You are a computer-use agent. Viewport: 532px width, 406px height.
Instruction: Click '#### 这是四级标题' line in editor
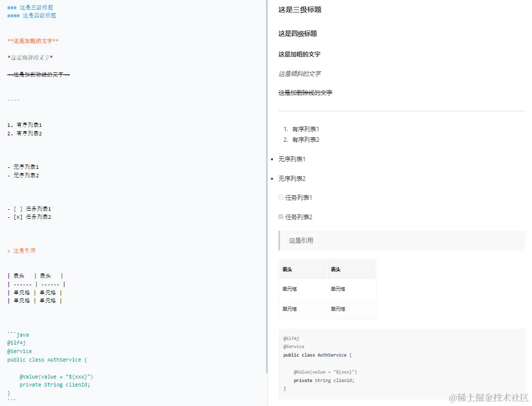pos(31,15)
